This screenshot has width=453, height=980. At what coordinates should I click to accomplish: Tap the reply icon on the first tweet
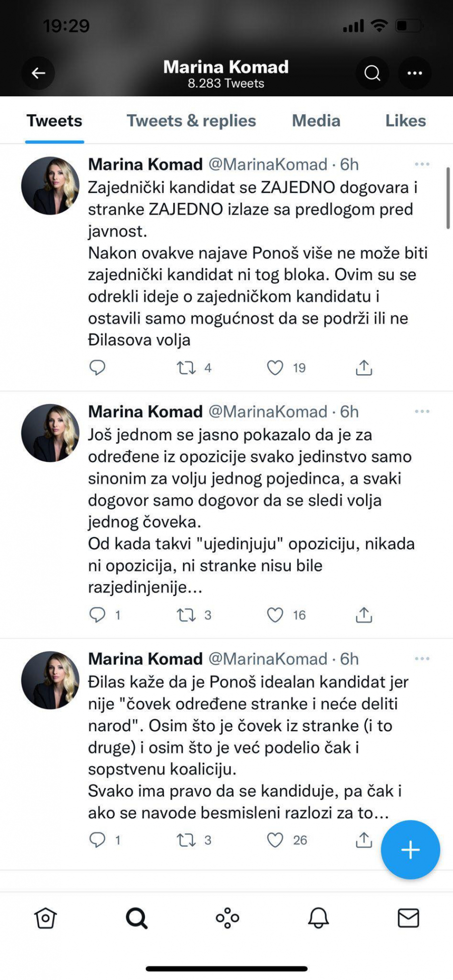(98, 368)
